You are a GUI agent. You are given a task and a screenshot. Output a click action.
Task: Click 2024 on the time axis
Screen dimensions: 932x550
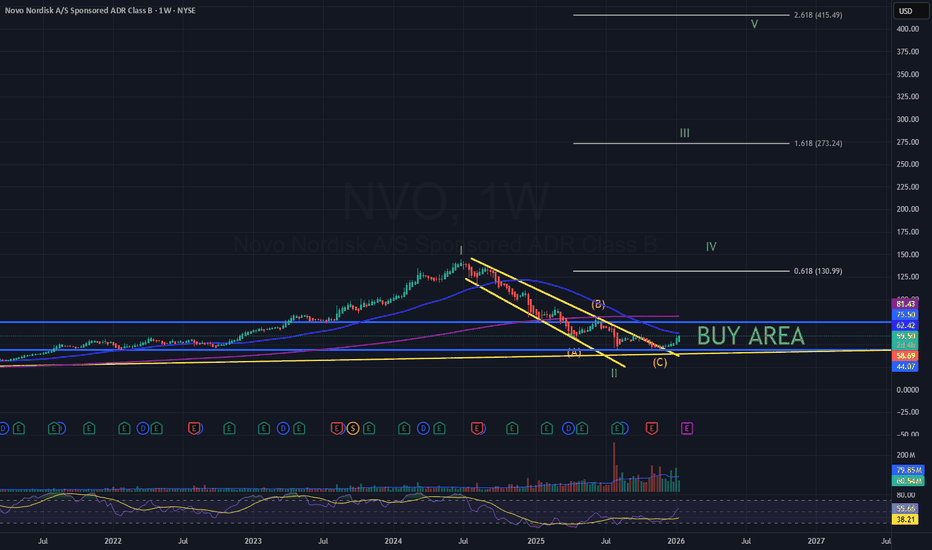coord(393,541)
